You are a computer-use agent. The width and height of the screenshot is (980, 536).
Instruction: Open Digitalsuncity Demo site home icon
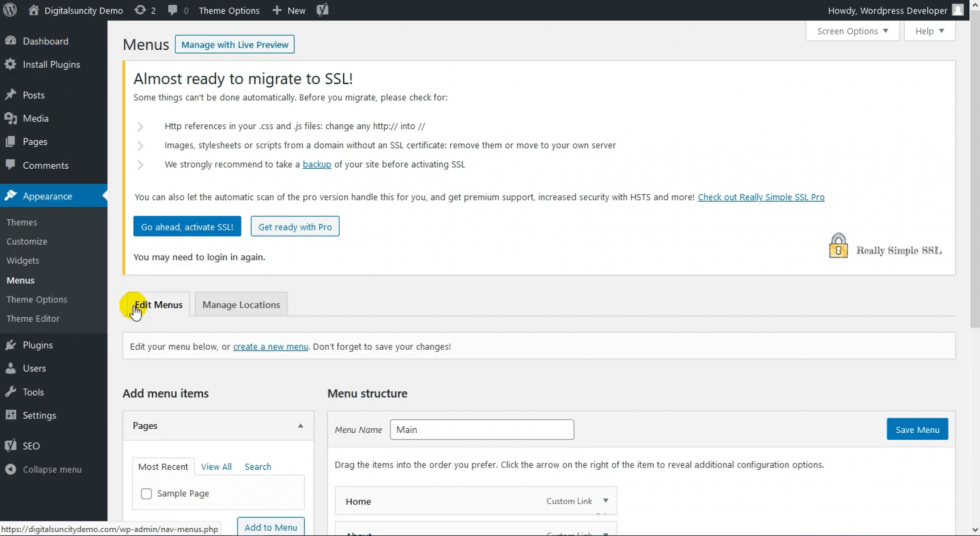(34, 10)
